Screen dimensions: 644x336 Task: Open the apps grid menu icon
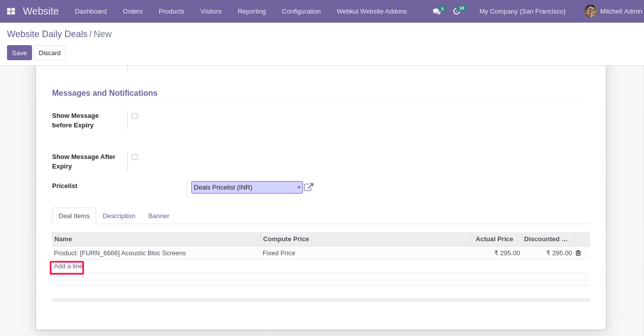point(11,11)
